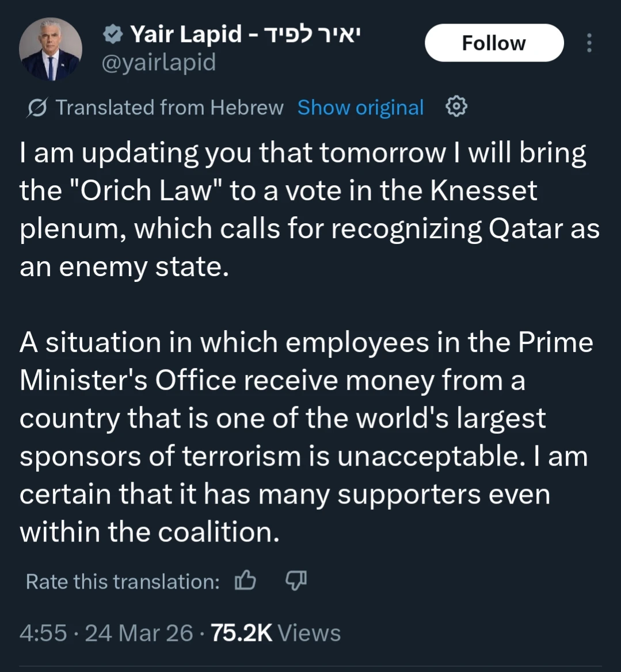Tap the 'Translated from Hebrew' label

pos(169,108)
